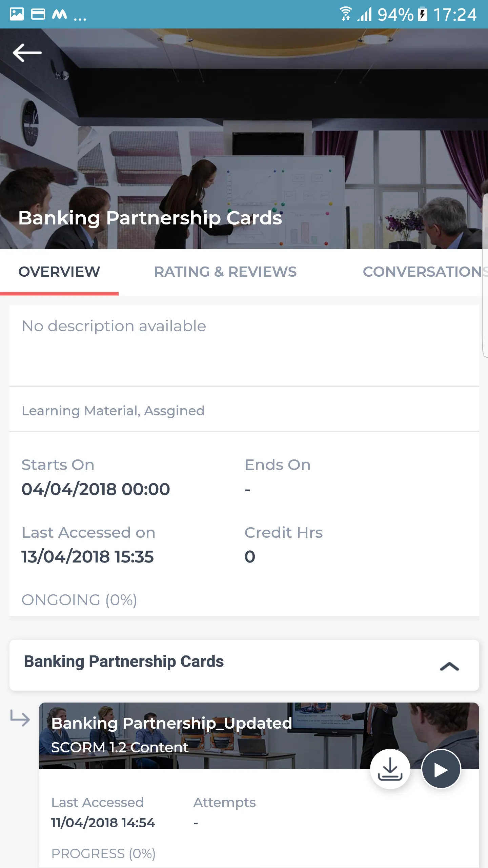The image size is (488, 868).
Task: Click the sub-item indent arrow icon
Action: (x=20, y=718)
